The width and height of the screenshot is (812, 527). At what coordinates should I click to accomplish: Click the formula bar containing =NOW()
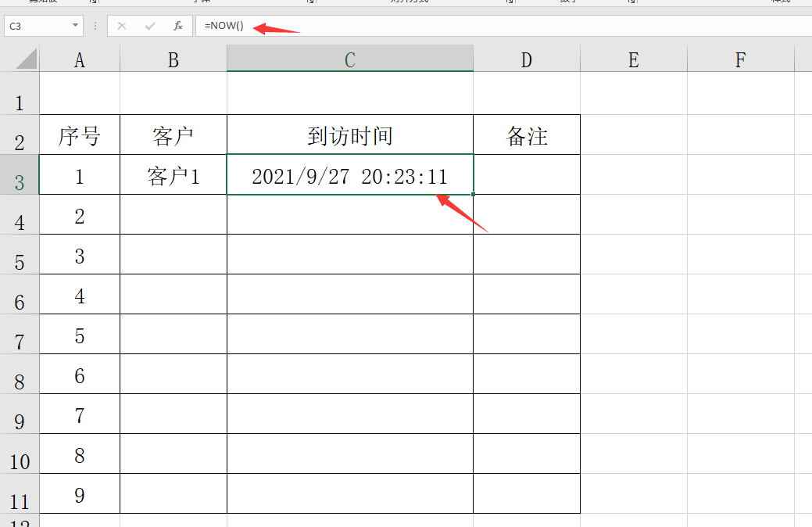[503, 26]
